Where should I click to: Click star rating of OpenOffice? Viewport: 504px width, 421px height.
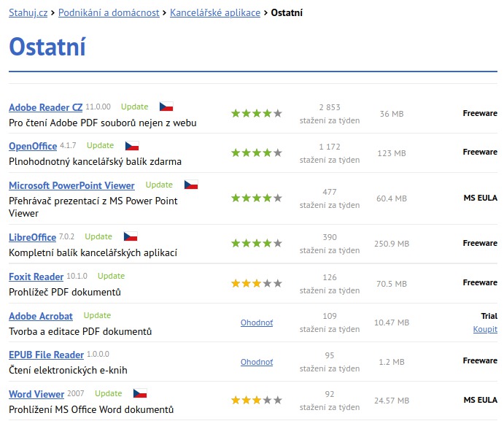click(257, 152)
